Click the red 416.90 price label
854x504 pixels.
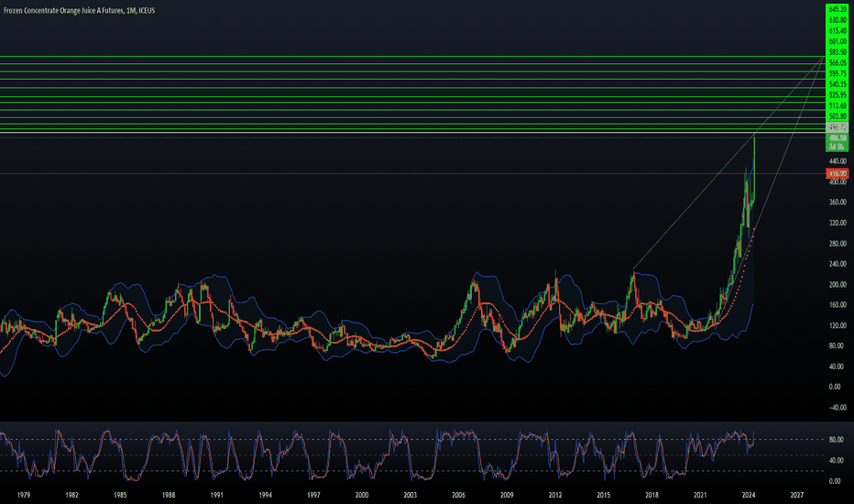(x=838, y=174)
